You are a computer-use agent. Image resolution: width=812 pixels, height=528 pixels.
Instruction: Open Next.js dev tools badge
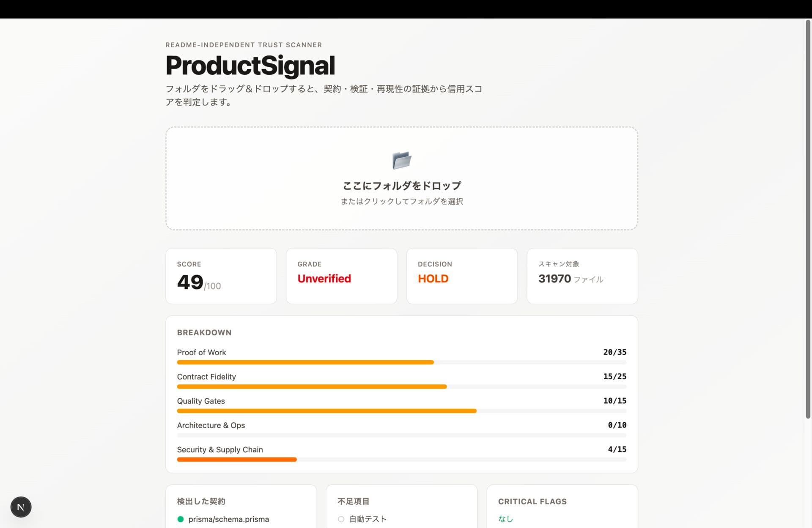21,507
